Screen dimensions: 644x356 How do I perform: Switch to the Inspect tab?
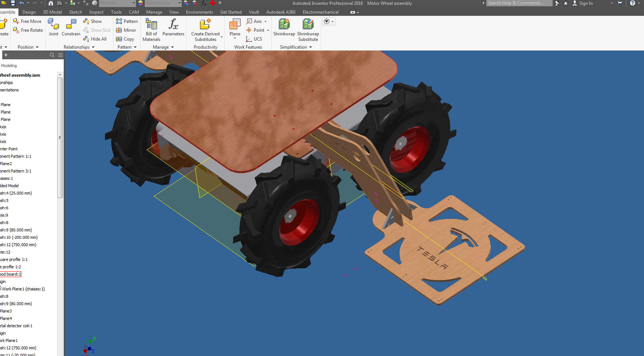[96, 12]
